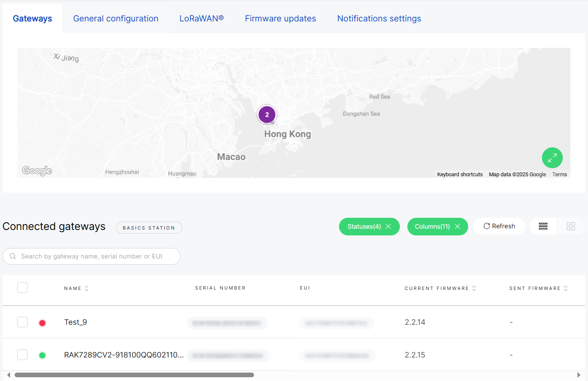Sort gateways by NAME column

[x=87, y=288]
